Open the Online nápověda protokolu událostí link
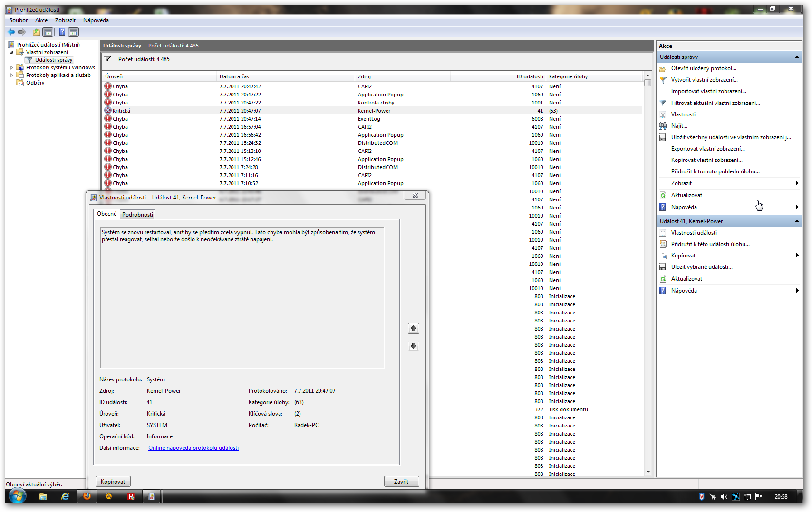 coord(193,448)
